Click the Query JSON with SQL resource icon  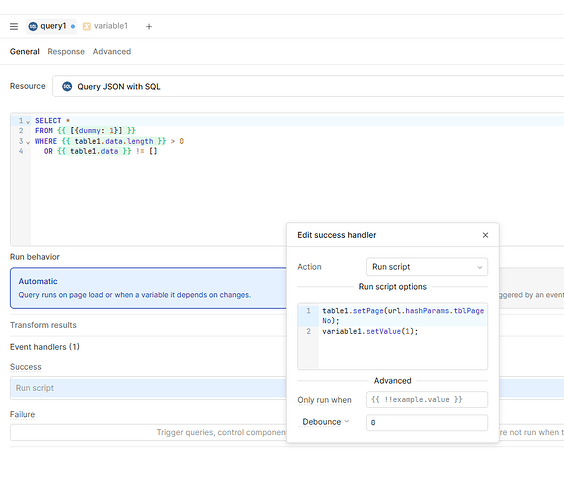click(x=67, y=86)
